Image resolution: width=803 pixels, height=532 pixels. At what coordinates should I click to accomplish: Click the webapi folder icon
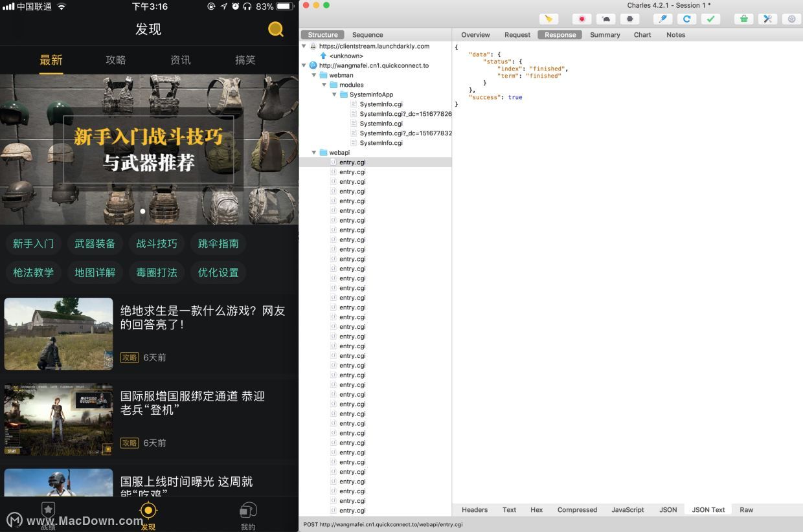click(323, 153)
